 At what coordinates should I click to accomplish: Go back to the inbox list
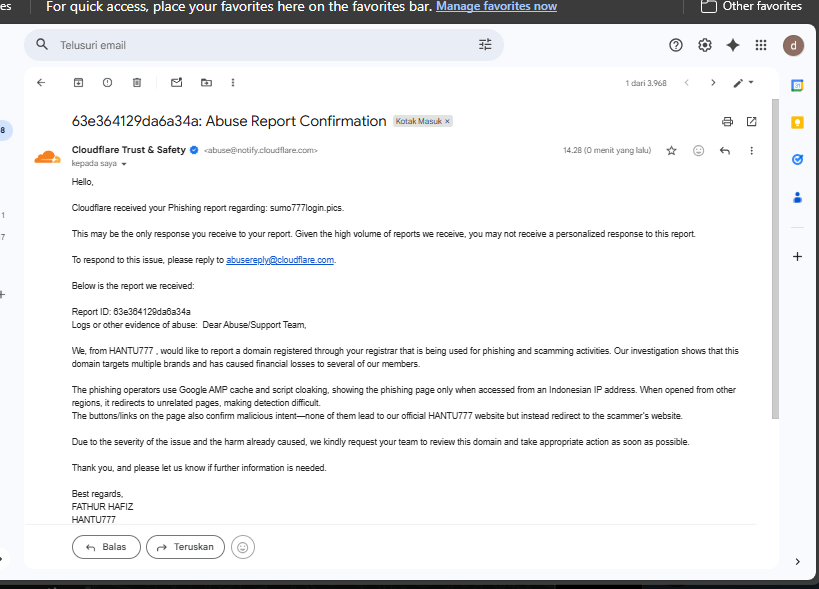coord(41,83)
